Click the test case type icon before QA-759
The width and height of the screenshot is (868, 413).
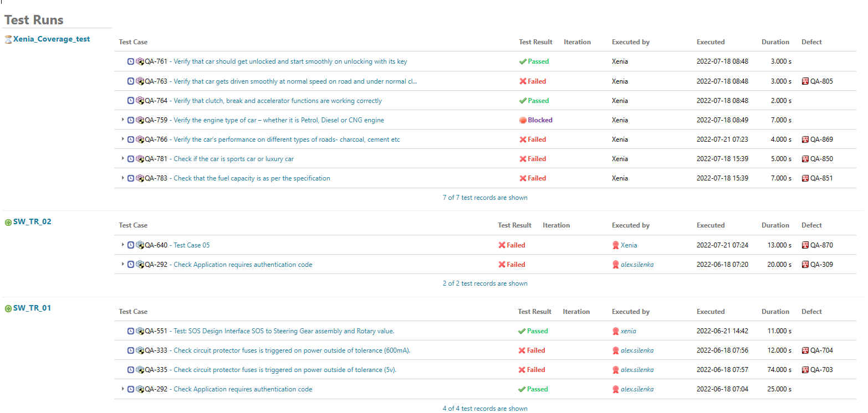coord(140,120)
